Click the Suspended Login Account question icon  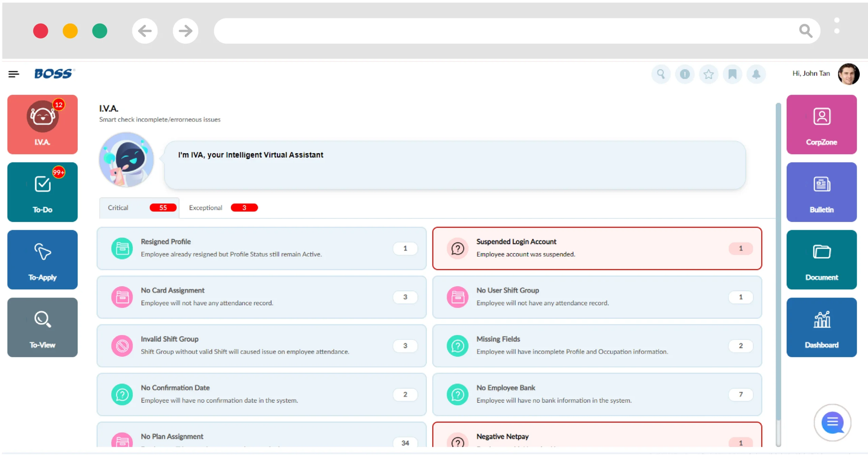pos(458,249)
